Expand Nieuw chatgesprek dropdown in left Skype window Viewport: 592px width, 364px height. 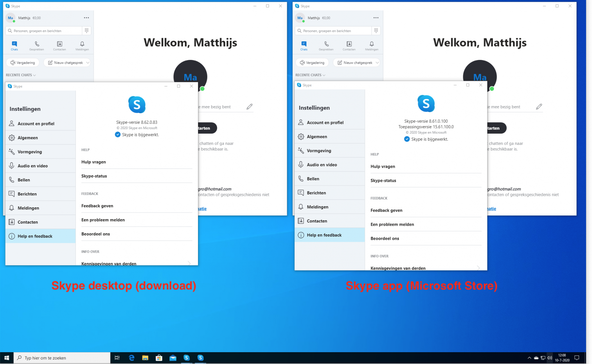point(88,63)
